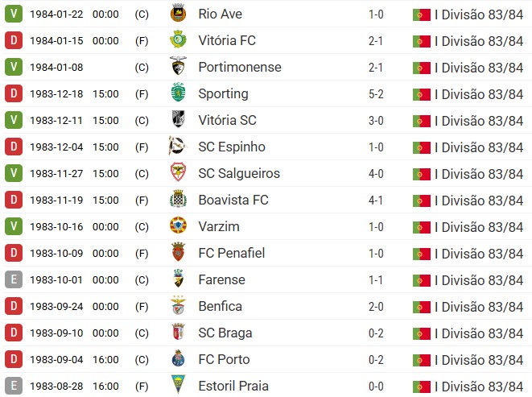Click the green V badge for Rio Ave match
The image size is (532, 397).
pyautogui.click(x=13, y=14)
